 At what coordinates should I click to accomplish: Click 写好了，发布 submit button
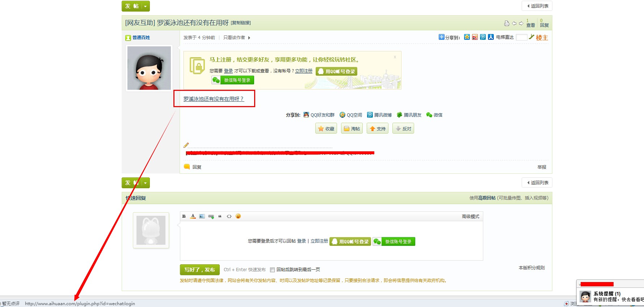click(x=200, y=270)
